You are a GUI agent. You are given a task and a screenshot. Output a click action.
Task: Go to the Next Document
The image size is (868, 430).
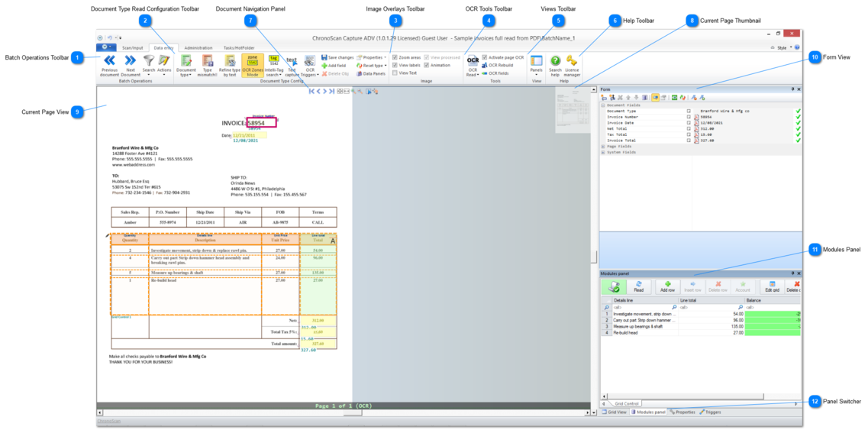[x=130, y=65]
